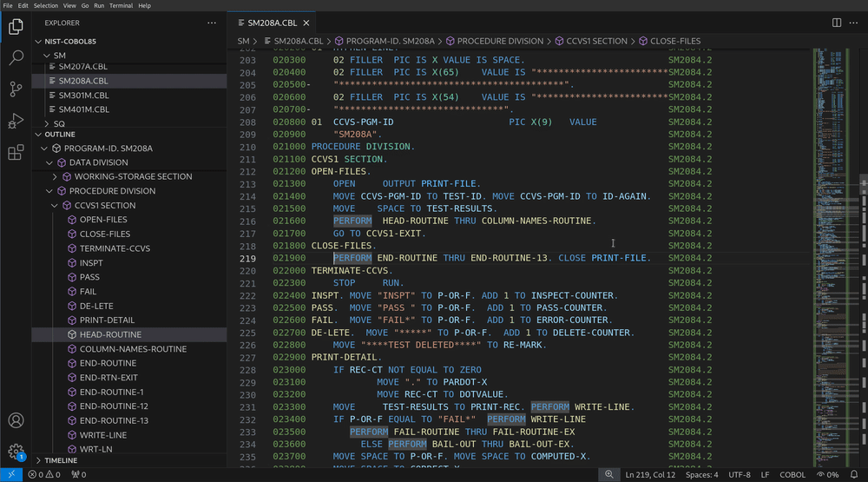
Task: Click the UTF-8 encoding indicator
Action: click(739, 475)
